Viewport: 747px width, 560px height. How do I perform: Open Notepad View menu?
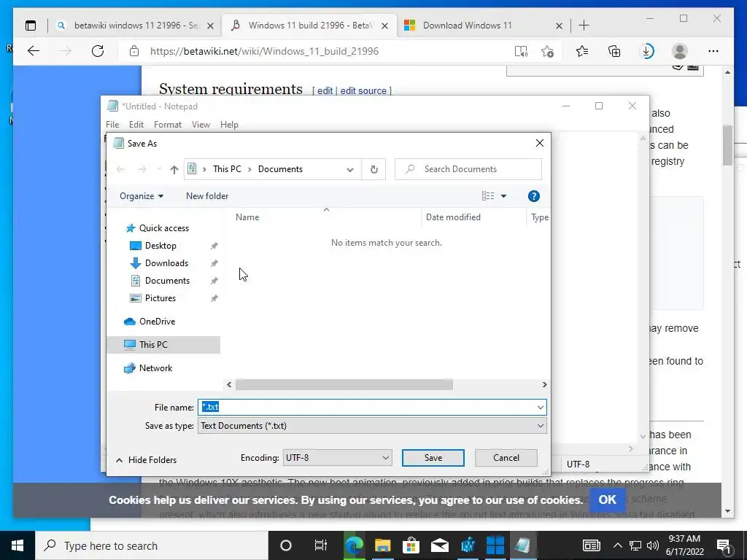click(x=201, y=125)
